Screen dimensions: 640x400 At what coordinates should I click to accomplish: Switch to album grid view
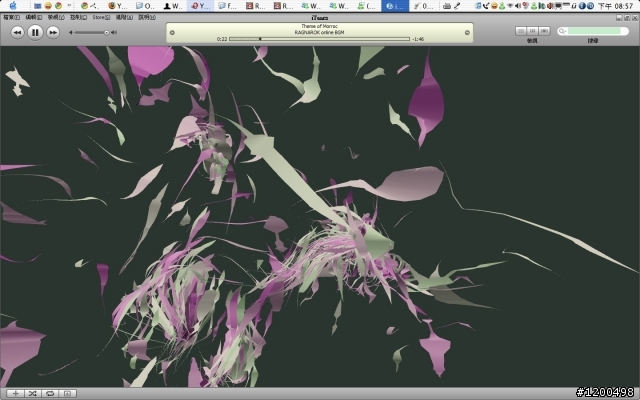click(532, 31)
